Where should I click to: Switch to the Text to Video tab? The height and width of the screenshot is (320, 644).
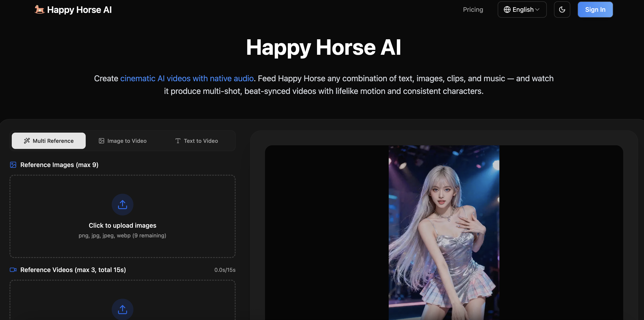197,141
